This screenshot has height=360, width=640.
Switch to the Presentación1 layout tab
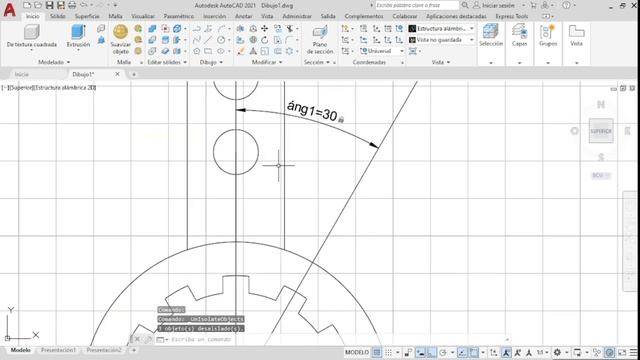(x=58, y=350)
